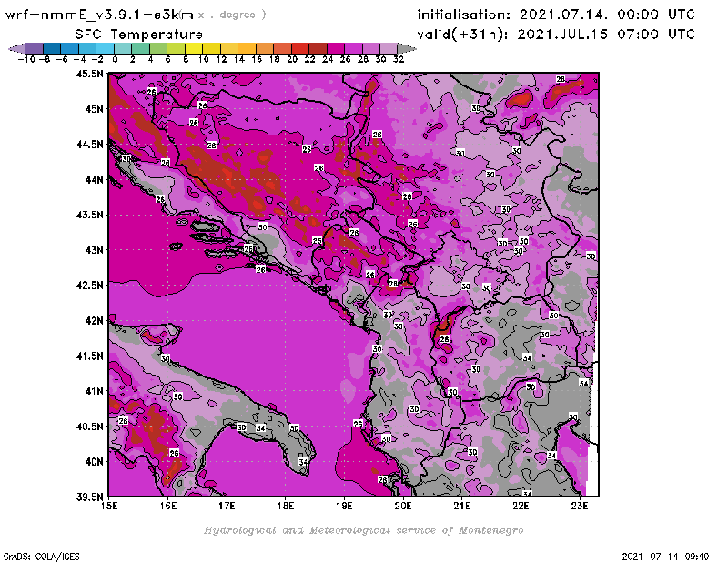Click the 'valid(+31h): 2021.JUL.15 07:00 UTC' text
The height and width of the screenshot is (562, 728).
click(x=556, y=35)
